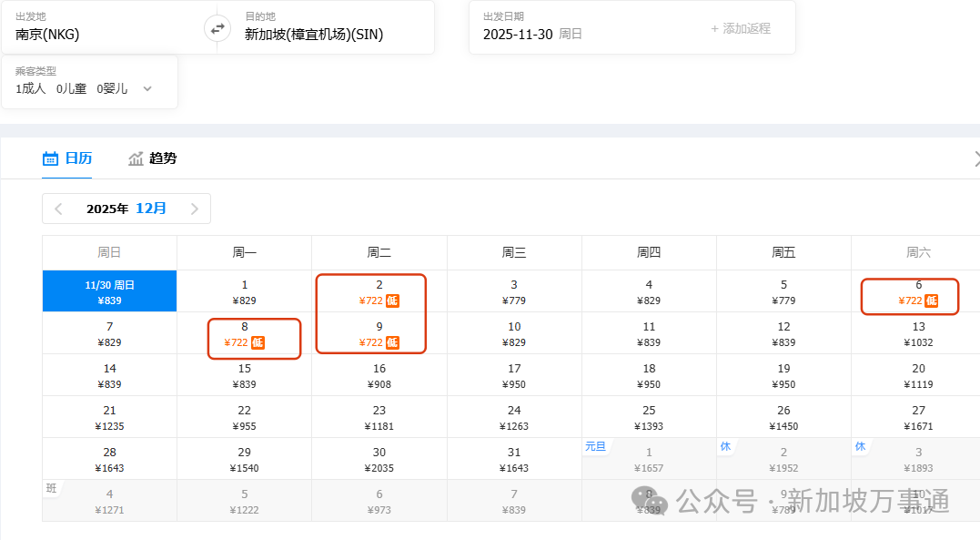This screenshot has width=980, height=540.
Task: Select January 7 priced ¥839
Action: click(514, 501)
